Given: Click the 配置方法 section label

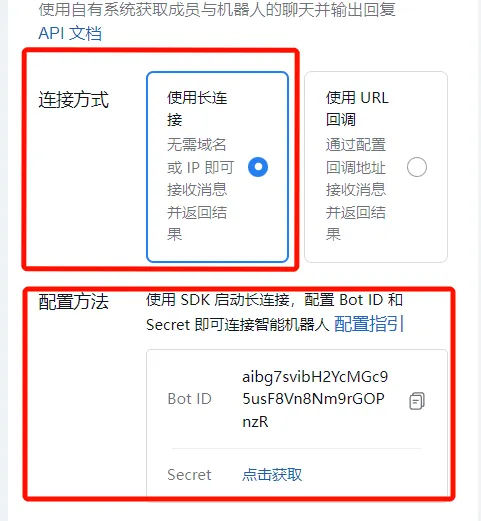Looking at the screenshot, I should pos(74,302).
